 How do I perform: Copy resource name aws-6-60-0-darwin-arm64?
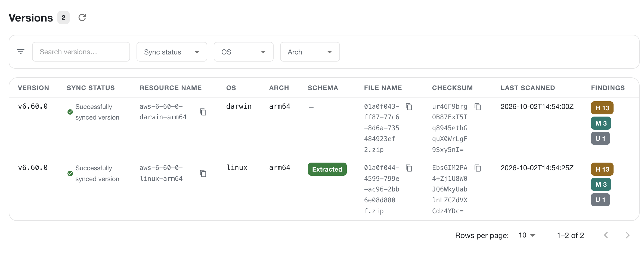pos(203,112)
